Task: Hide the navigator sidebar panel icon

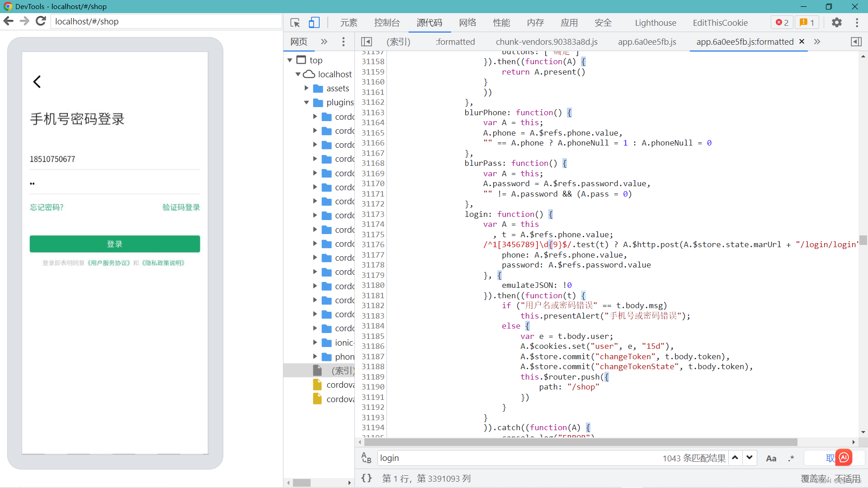Action: coord(367,42)
